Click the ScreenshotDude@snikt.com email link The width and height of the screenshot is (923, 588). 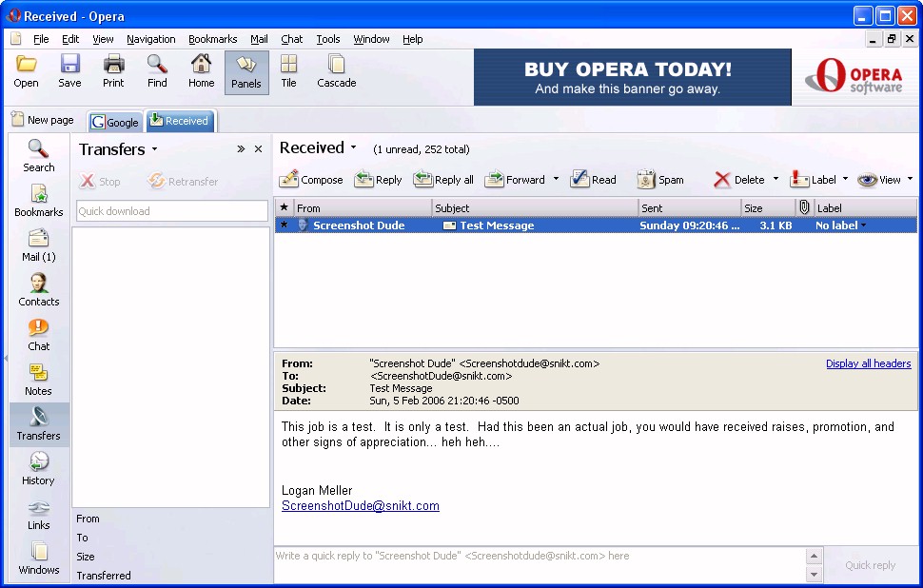click(361, 506)
